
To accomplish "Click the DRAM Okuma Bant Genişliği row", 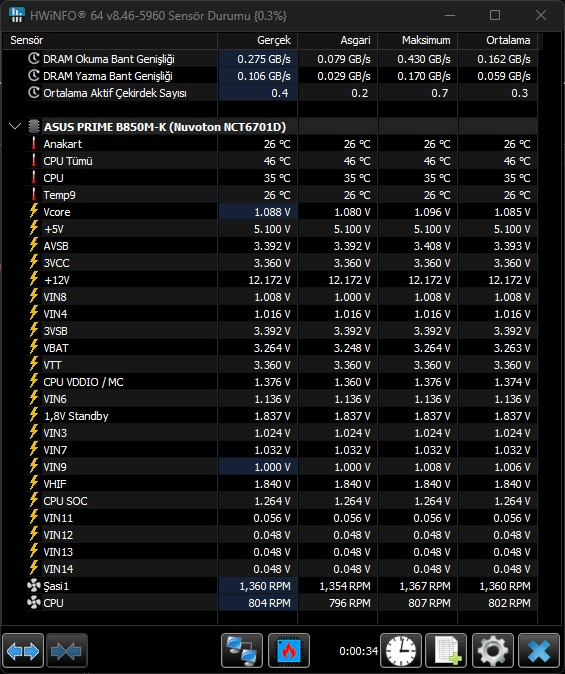I will (270, 59).
